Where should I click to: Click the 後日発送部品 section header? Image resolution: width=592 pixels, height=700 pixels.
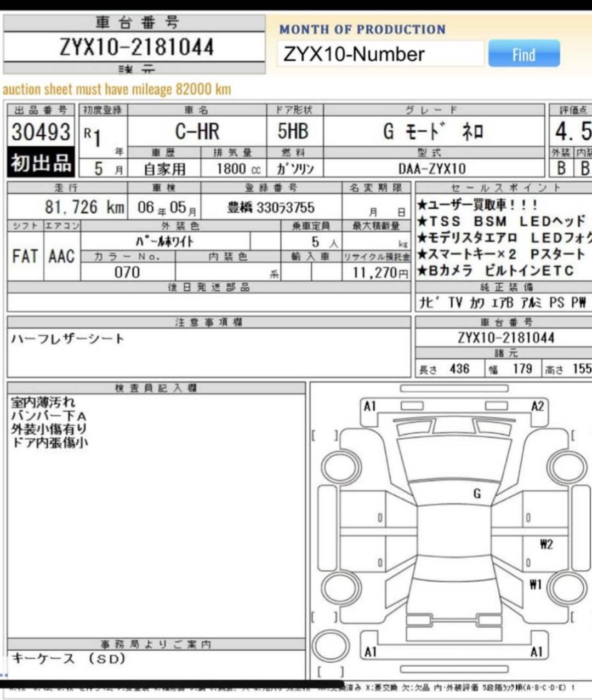click(209, 287)
